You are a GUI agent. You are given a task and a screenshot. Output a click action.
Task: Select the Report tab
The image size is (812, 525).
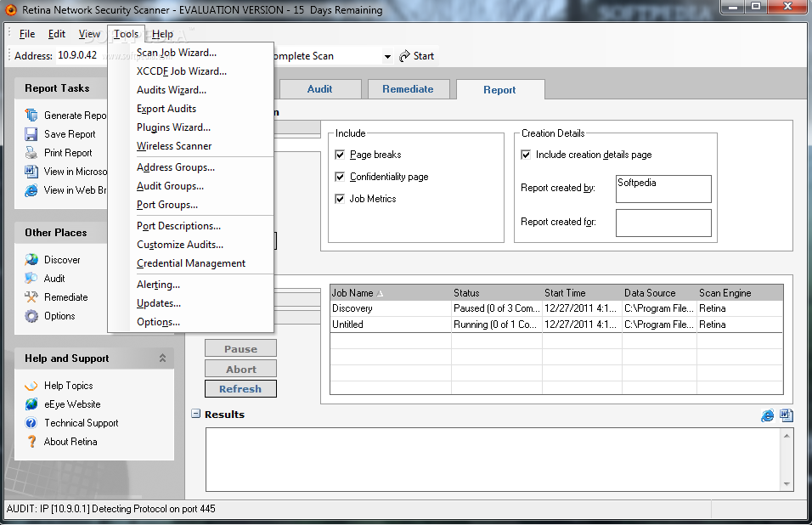(x=499, y=89)
